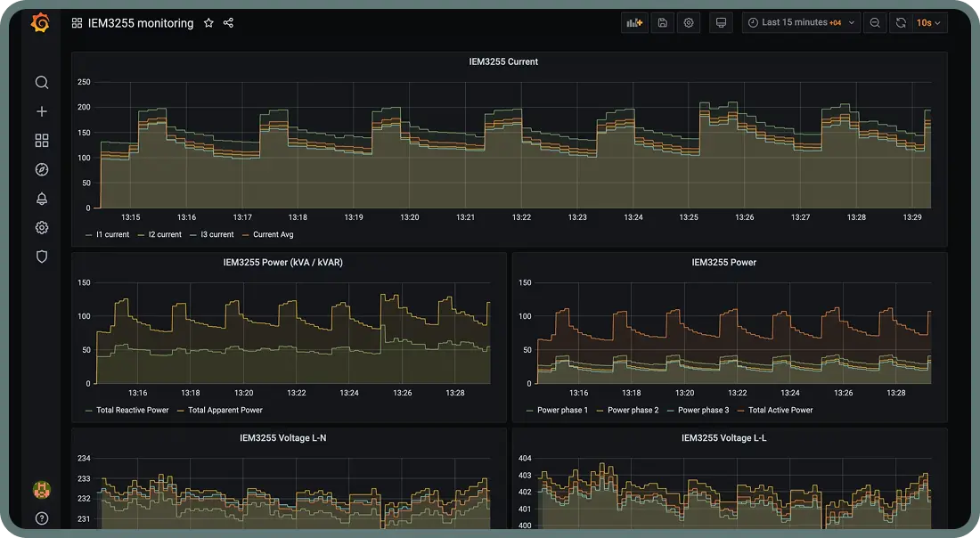This screenshot has width=980, height=538.
Task: Open the Configuration gear in sidebar
Action: [41, 227]
